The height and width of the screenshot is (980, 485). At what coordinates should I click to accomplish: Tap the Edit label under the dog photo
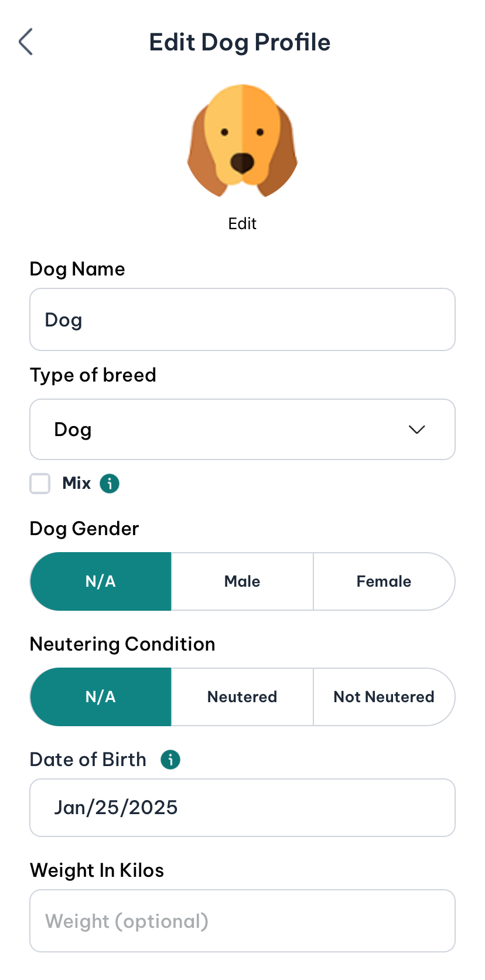point(242,223)
